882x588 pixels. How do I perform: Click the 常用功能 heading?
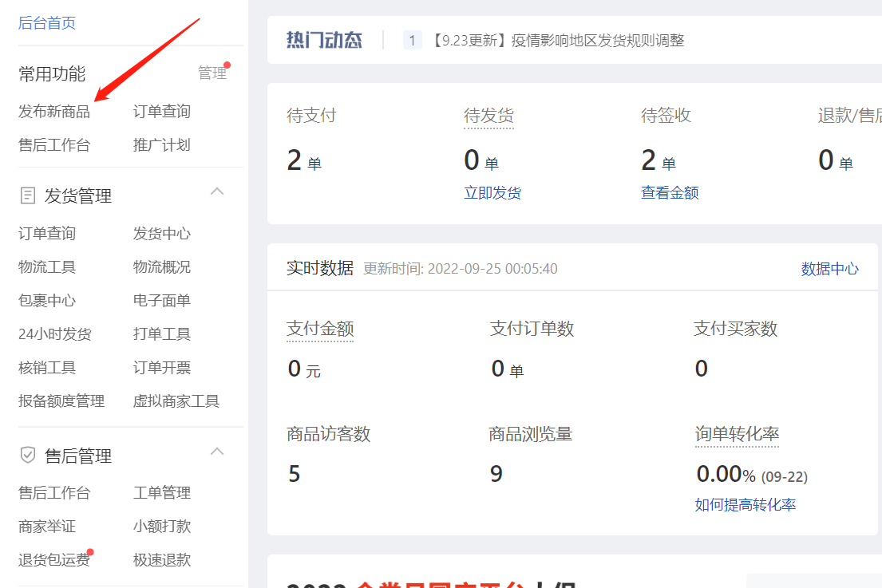point(52,73)
